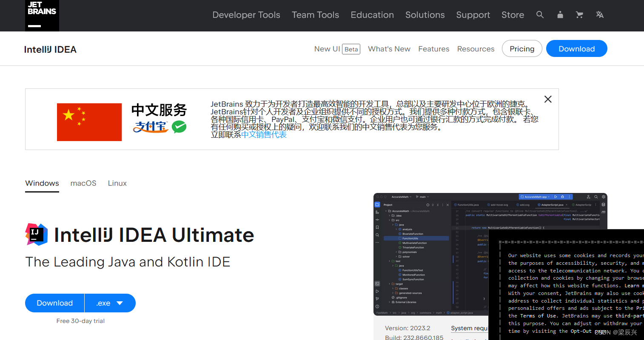This screenshot has height=340, width=644.
Task: Open the .exe installer format dropdown
Action: tap(110, 303)
